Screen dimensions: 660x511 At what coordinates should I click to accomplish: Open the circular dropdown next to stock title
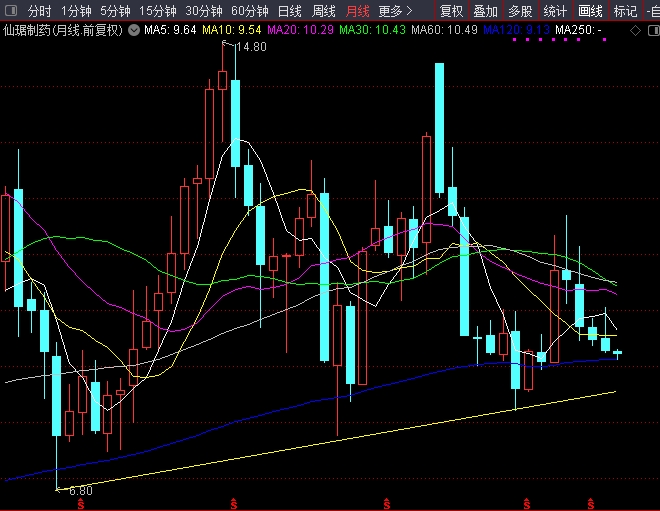point(134,30)
